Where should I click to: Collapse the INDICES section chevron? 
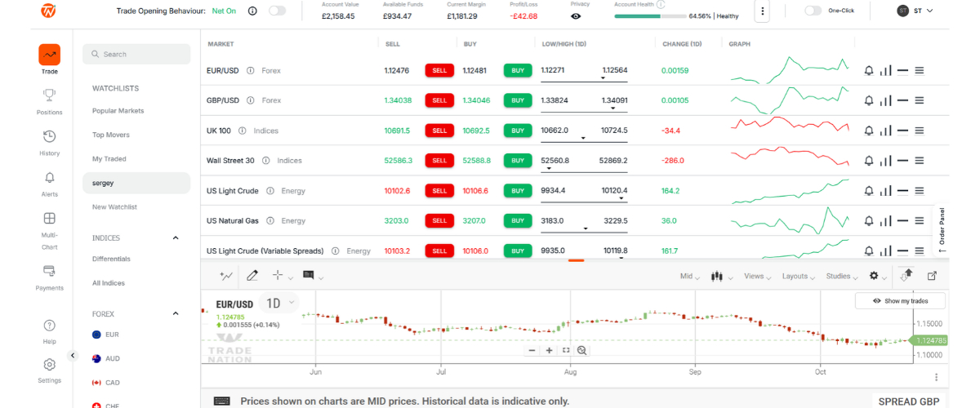point(176,238)
